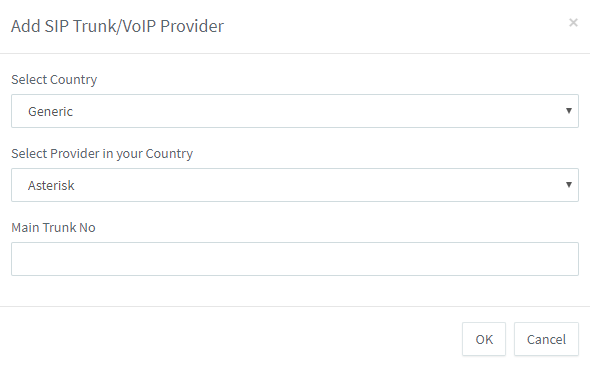This screenshot has height=368, width=590.
Task: Submit the dialog via the OK button
Action: click(x=484, y=339)
